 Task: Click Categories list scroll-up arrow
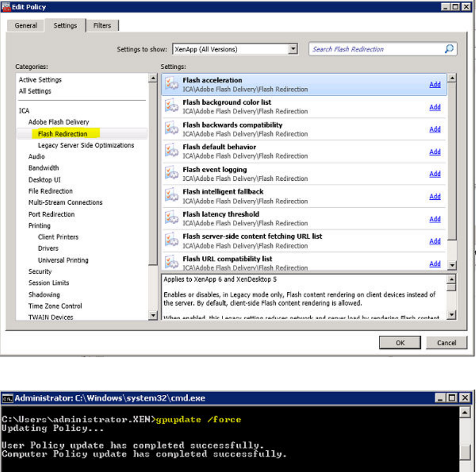[153, 78]
